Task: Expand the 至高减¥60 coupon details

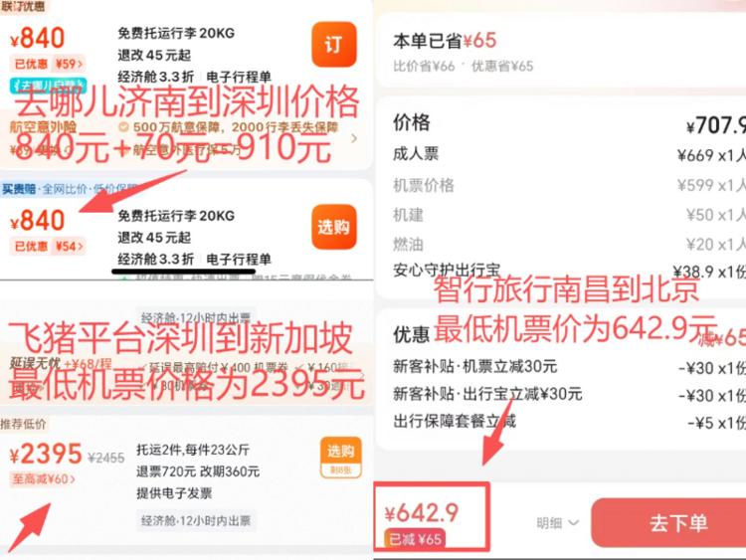Action: [44, 478]
